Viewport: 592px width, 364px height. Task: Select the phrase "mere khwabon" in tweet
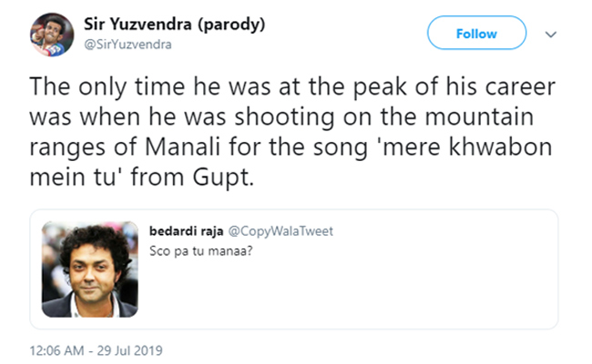point(466,147)
